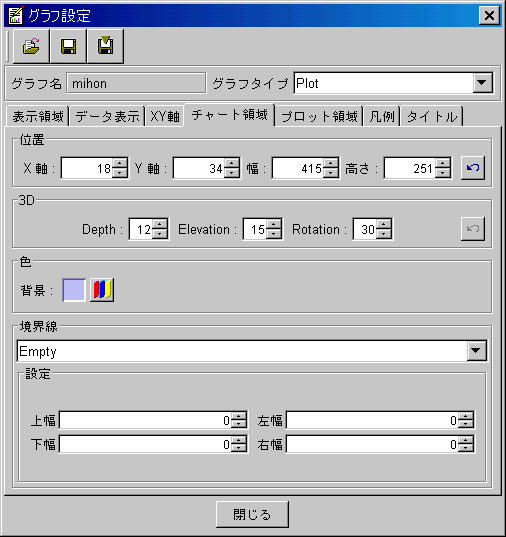Click the 閉じる button
Image resolution: width=506 pixels, height=537 pixels.
(252, 514)
